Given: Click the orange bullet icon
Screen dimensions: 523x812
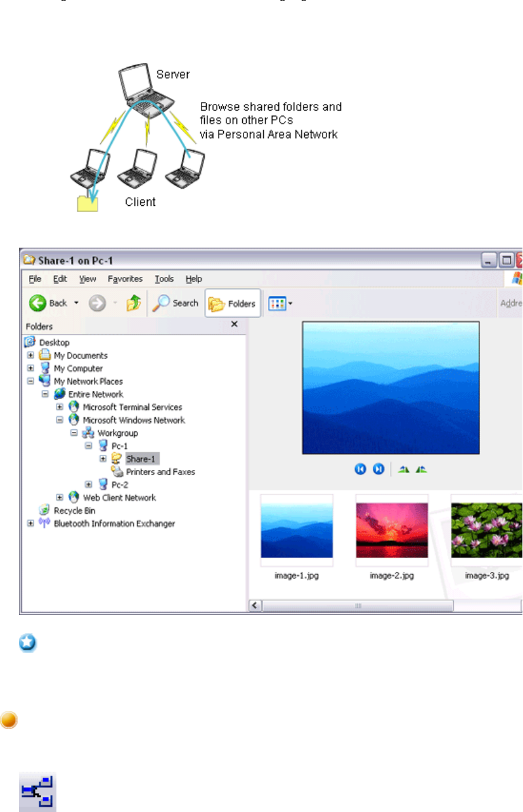Looking at the screenshot, I should (x=9, y=721).
